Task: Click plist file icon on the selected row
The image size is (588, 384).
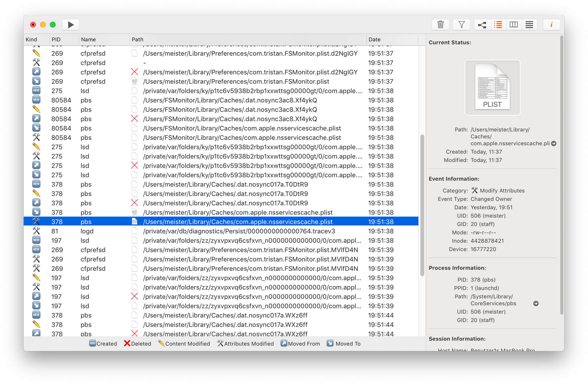Action: pos(134,222)
